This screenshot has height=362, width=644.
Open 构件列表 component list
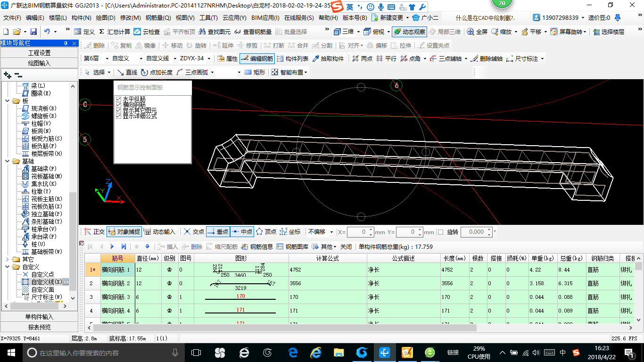[x=292, y=59]
